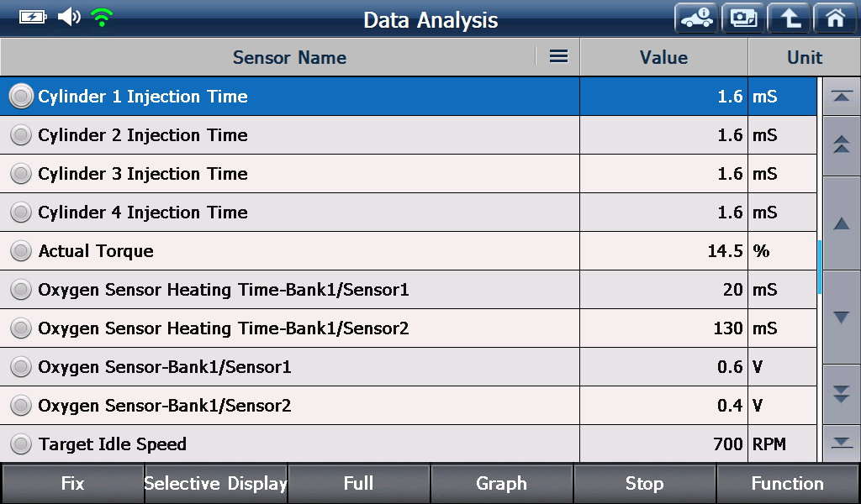Jump to bottom of list arrow
861x504 pixels.
point(842,443)
